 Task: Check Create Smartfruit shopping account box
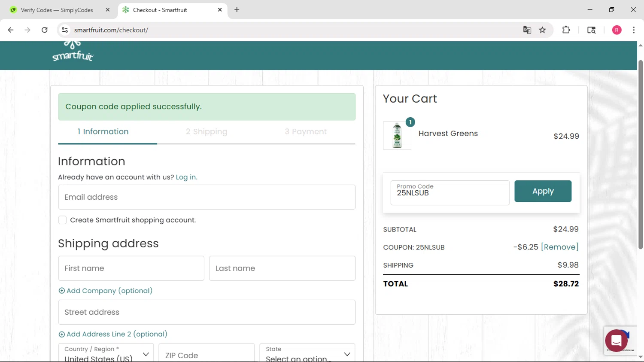pyautogui.click(x=63, y=220)
